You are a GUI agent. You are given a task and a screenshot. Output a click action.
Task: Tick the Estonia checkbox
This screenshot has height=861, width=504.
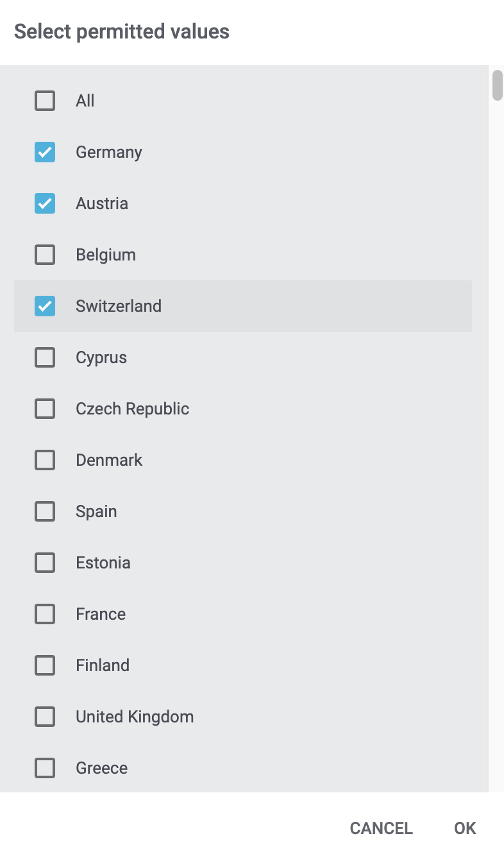coord(45,563)
